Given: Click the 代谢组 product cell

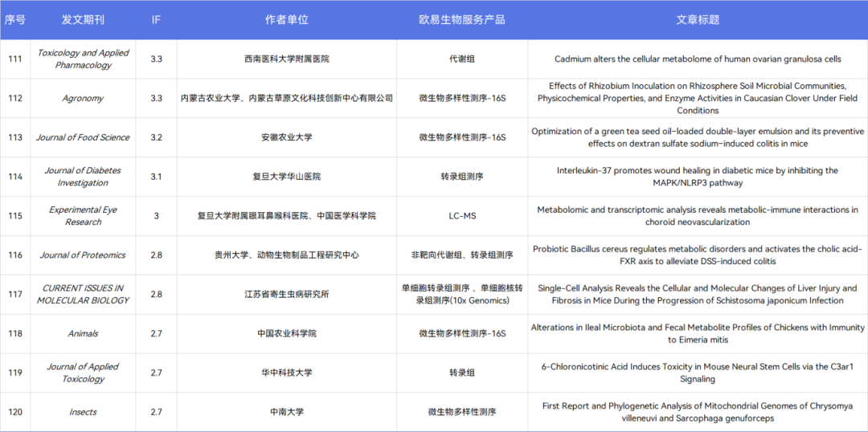Looking at the screenshot, I should [x=462, y=59].
